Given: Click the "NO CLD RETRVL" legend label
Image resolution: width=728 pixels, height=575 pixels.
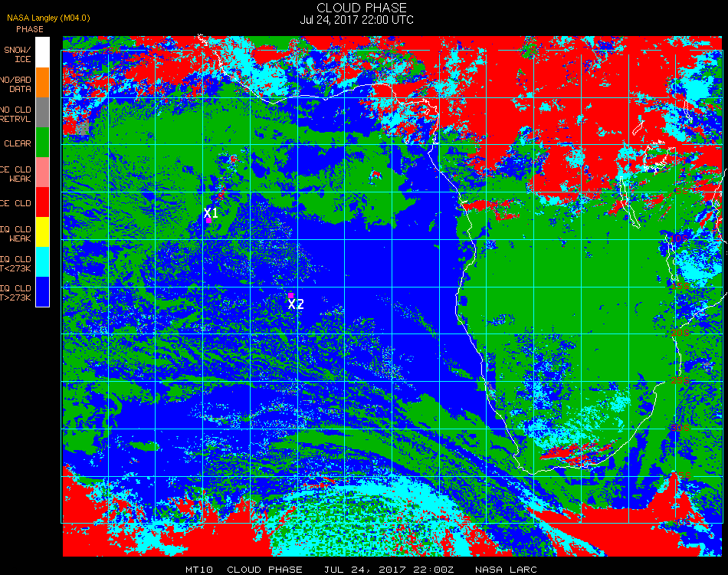Looking at the screenshot, I should tap(15, 114).
